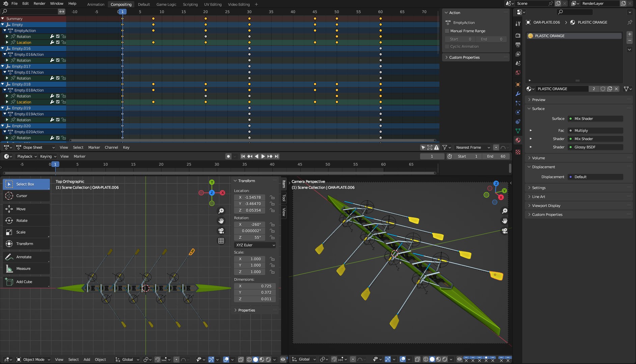636x364 pixels.
Task: Open the Dope Sheet Channel menu
Action: pos(111,148)
